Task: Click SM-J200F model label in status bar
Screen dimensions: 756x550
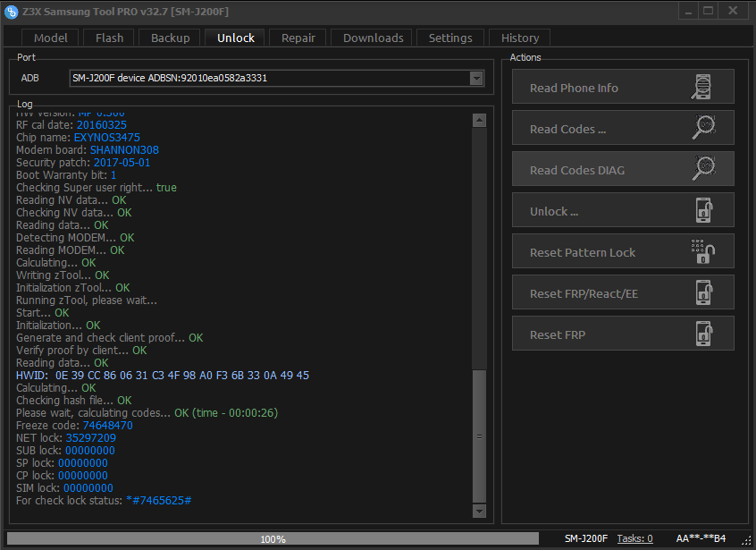Action: [x=586, y=538]
